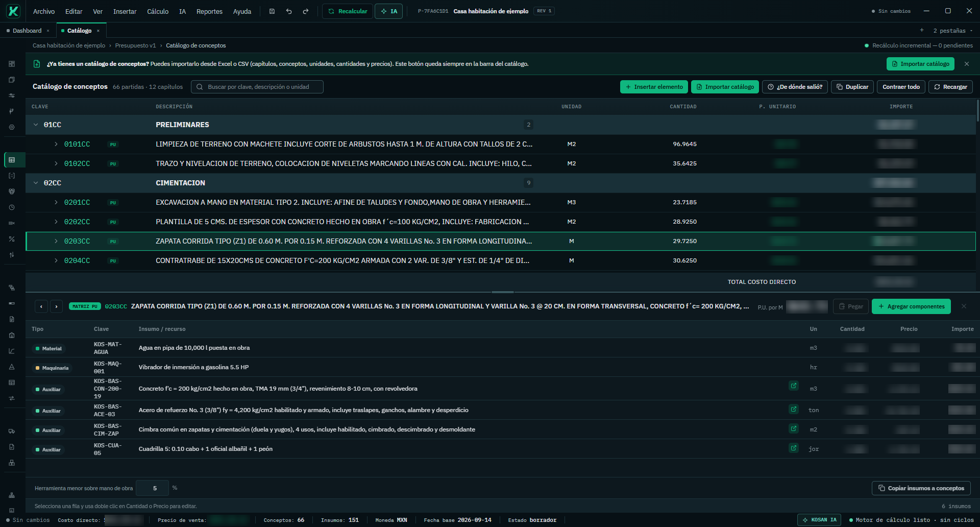
Task: Open the Insertar menu
Action: pos(125,11)
